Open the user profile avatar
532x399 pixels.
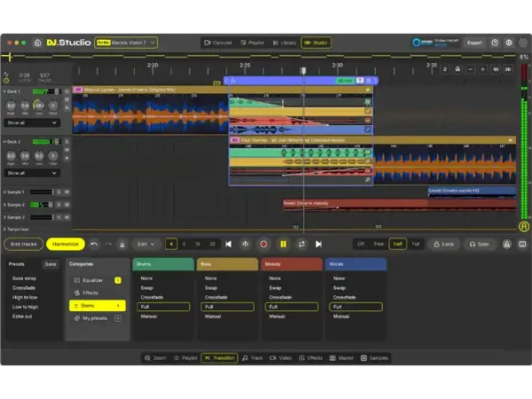pyautogui.click(x=523, y=43)
